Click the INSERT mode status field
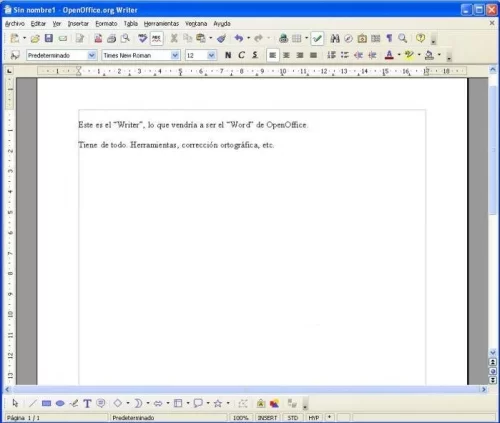Viewport: 500px width, 423px height. tap(268, 418)
